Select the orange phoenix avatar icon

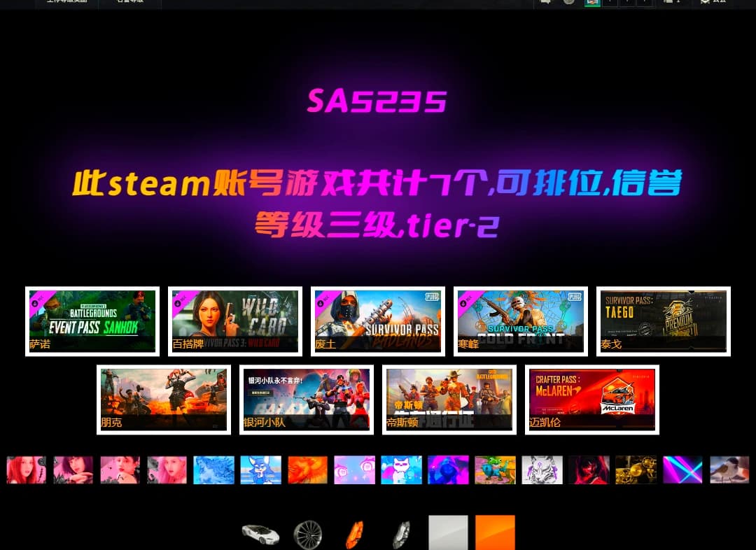coord(307,470)
